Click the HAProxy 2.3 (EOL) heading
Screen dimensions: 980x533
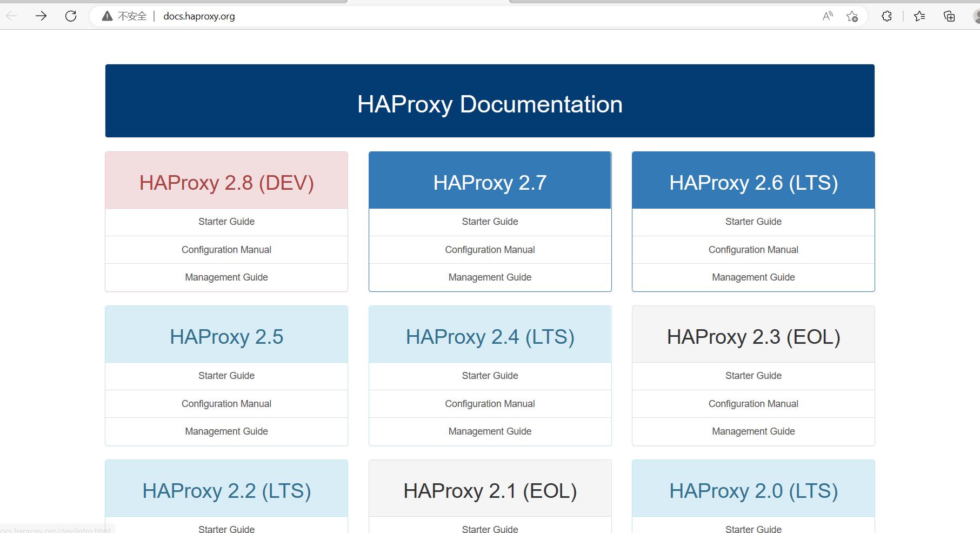click(754, 337)
